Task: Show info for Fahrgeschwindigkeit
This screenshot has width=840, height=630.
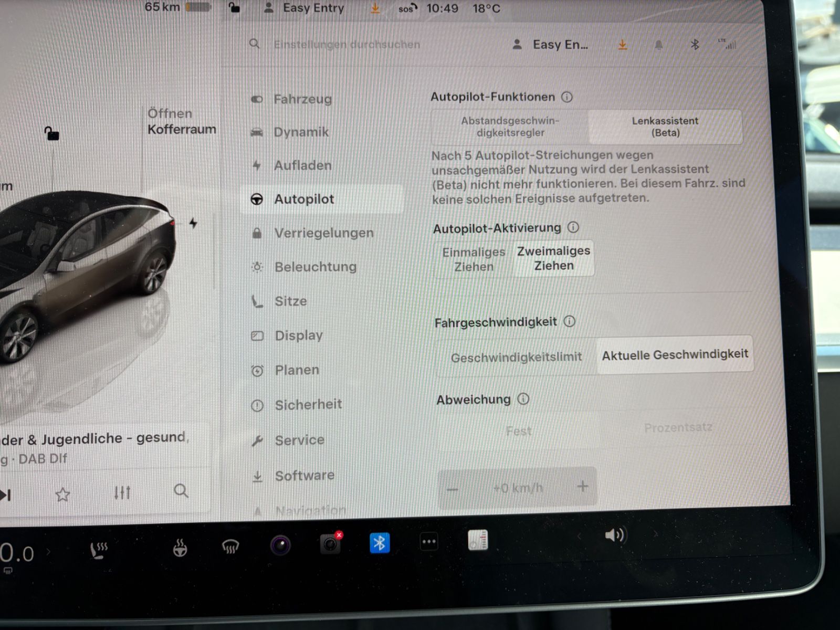Action: point(570,321)
